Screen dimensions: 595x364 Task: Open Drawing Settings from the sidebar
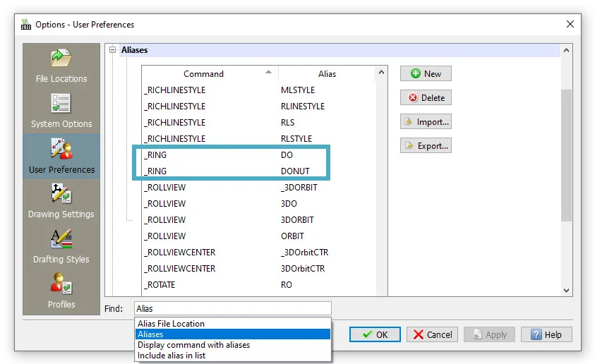point(61,194)
